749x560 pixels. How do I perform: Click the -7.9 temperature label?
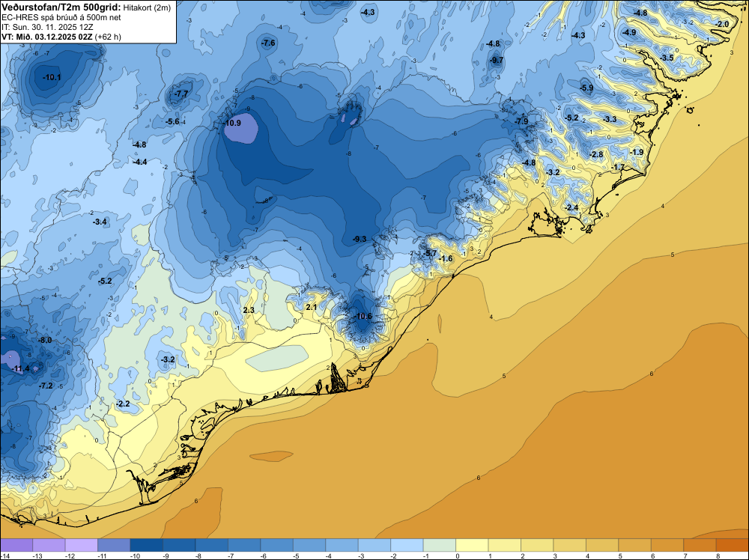[x=521, y=121]
